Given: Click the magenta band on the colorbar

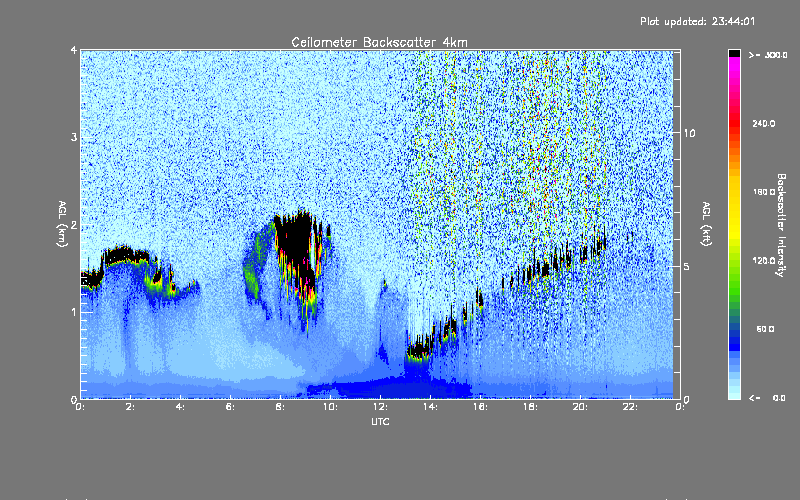Looking at the screenshot, I should [x=734, y=66].
